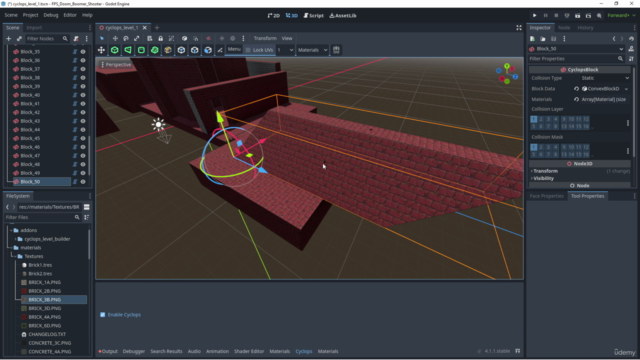Open the Forward+ renderer dropdown
The width and height of the screenshot is (640, 360).
pyautogui.click(x=621, y=16)
